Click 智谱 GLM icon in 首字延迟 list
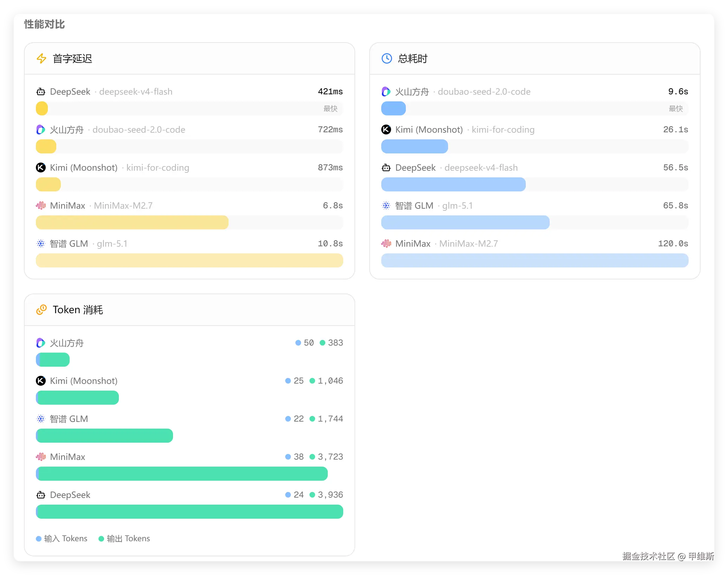This screenshot has height=575, width=728. click(41, 244)
